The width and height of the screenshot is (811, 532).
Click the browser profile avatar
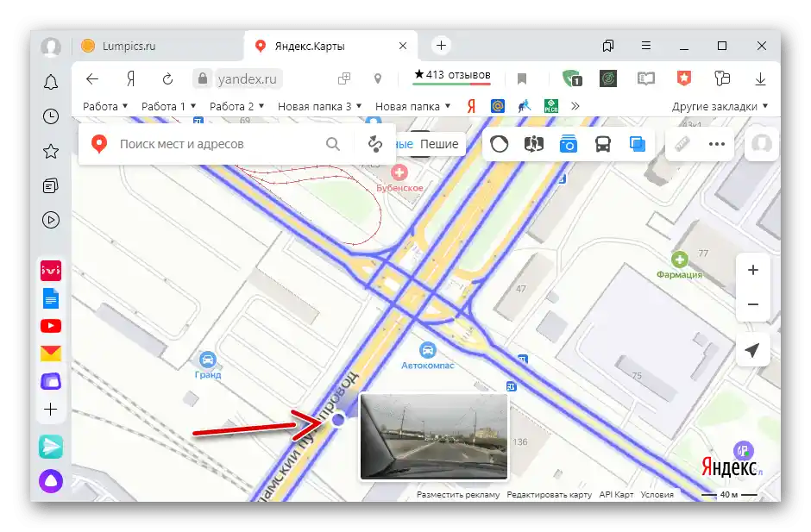click(x=51, y=47)
